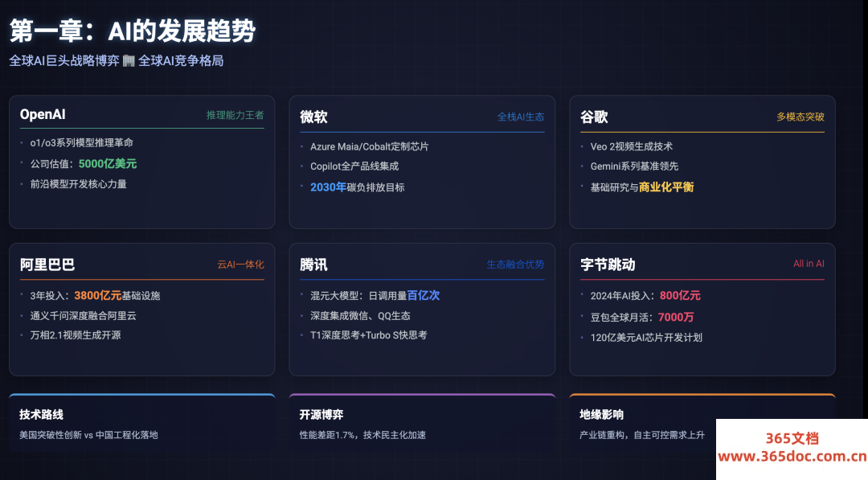Click the building icon in the subtitle line

(x=129, y=61)
